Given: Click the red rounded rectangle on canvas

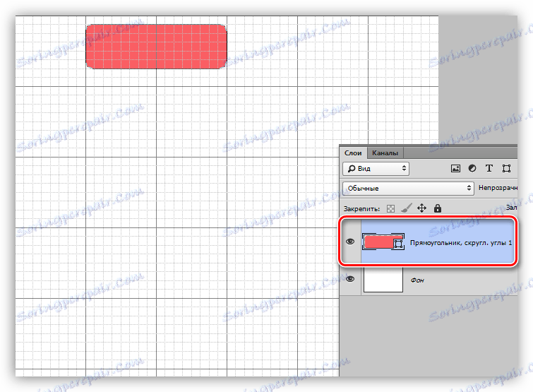Looking at the screenshot, I should [x=156, y=47].
